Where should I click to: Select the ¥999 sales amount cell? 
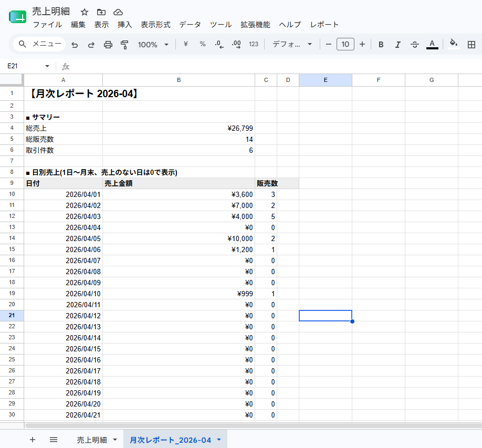[179, 294]
